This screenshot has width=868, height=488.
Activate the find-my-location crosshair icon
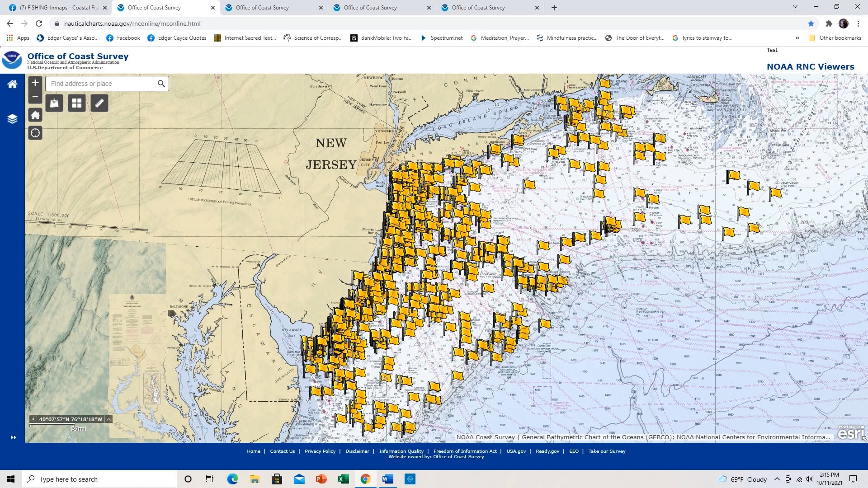(35, 132)
